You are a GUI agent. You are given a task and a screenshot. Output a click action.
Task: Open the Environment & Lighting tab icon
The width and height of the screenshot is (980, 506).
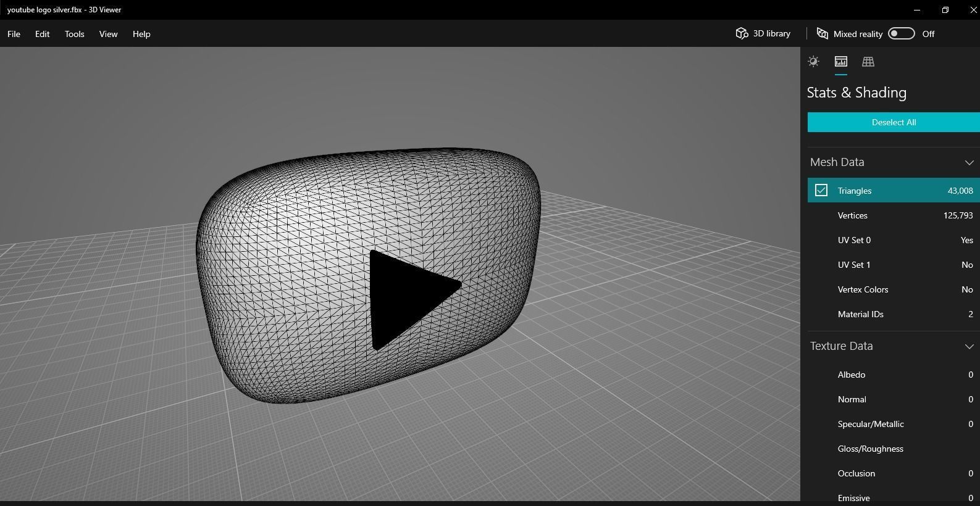click(x=813, y=61)
